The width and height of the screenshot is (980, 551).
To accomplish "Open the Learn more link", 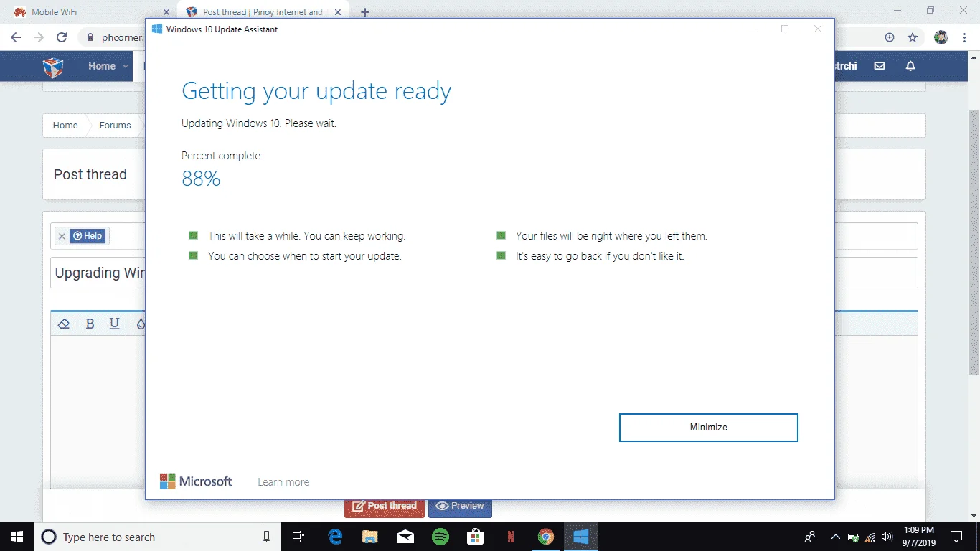I will tap(283, 482).
